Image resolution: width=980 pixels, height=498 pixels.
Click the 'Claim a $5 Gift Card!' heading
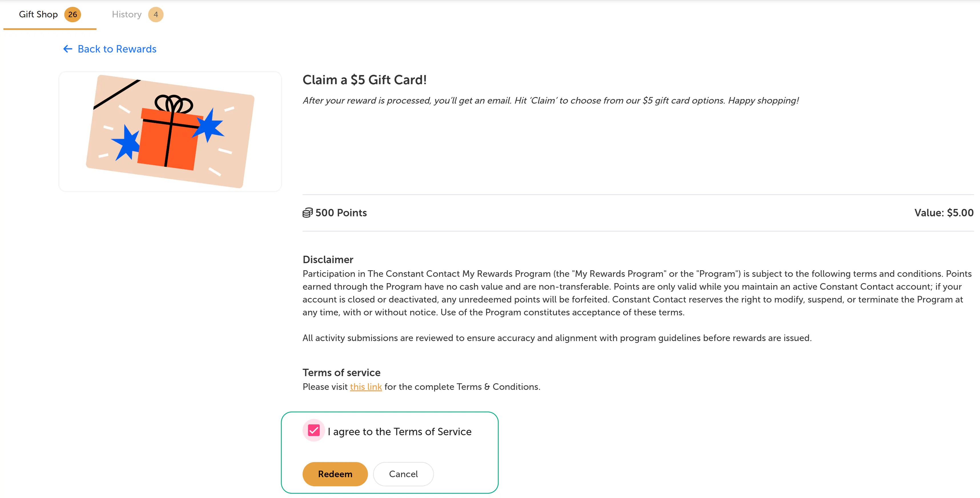click(365, 80)
